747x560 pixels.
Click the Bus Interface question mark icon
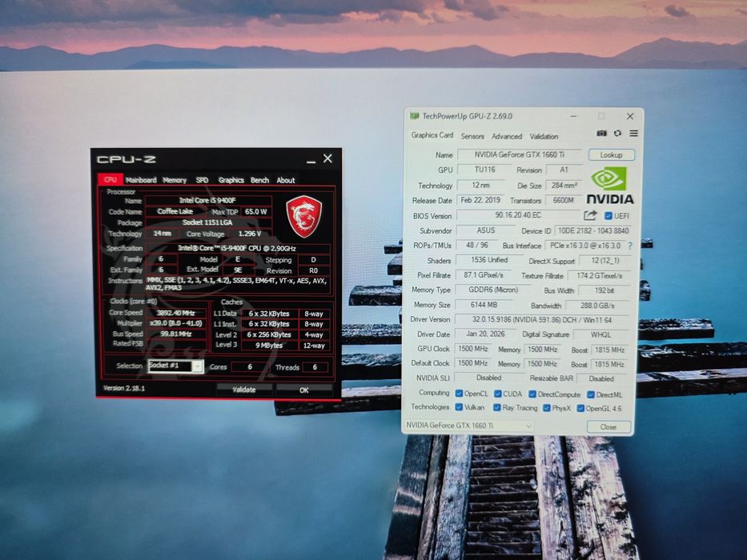(x=630, y=246)
